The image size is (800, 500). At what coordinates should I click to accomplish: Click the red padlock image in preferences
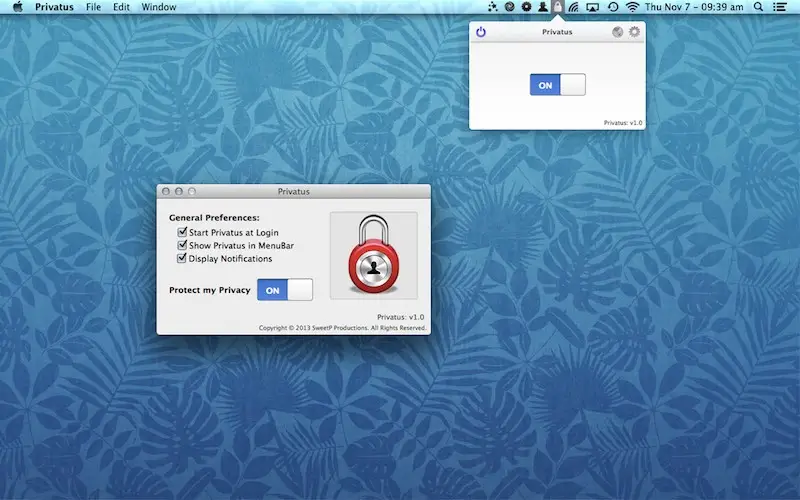coord(373,255)
